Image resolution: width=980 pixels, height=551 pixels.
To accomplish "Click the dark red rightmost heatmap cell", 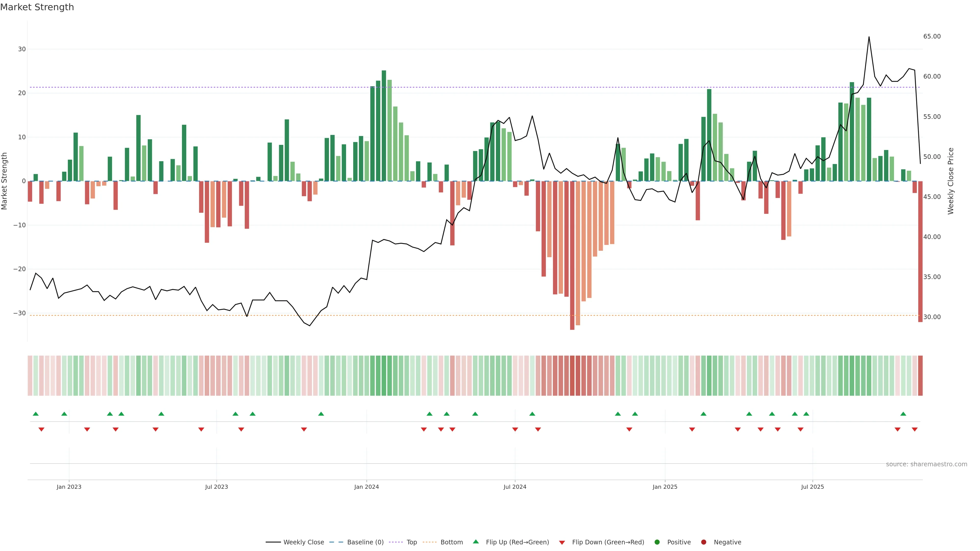I will pos(920,376).
